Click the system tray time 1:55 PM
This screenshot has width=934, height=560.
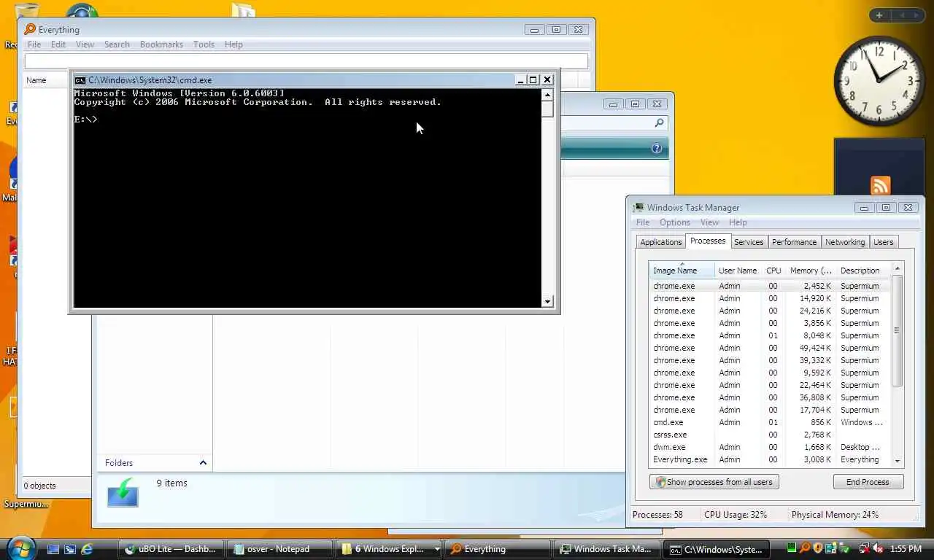[906, 549]
